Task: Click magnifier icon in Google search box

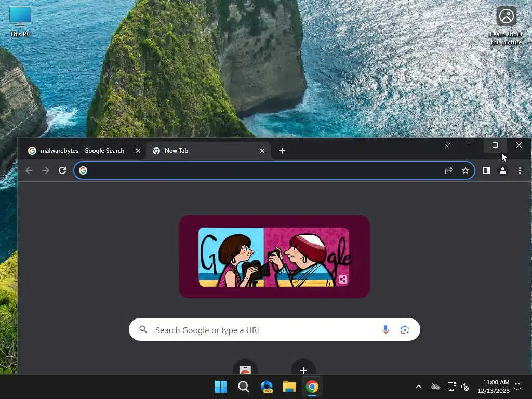Action: pyautogui.click(x=143, y=329)
